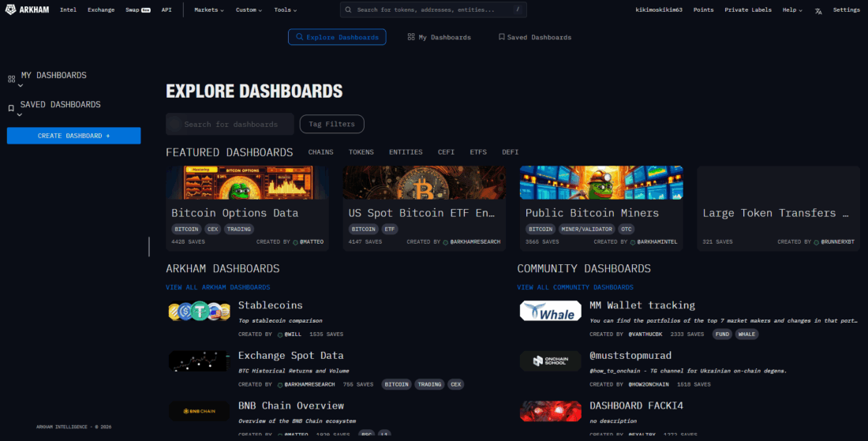Click FUND tag on MM Wallet tracking
This screenshot has width=868, height=441.
point(722,334)
